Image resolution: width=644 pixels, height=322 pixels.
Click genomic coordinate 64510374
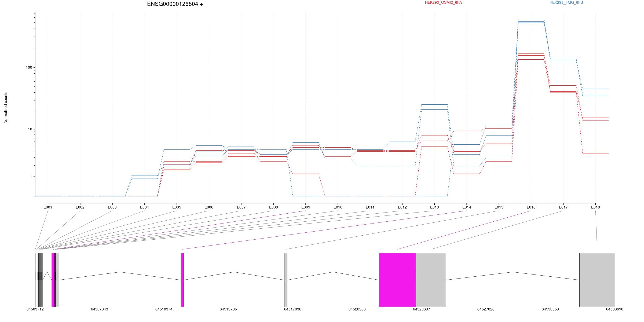pos(164,309)
